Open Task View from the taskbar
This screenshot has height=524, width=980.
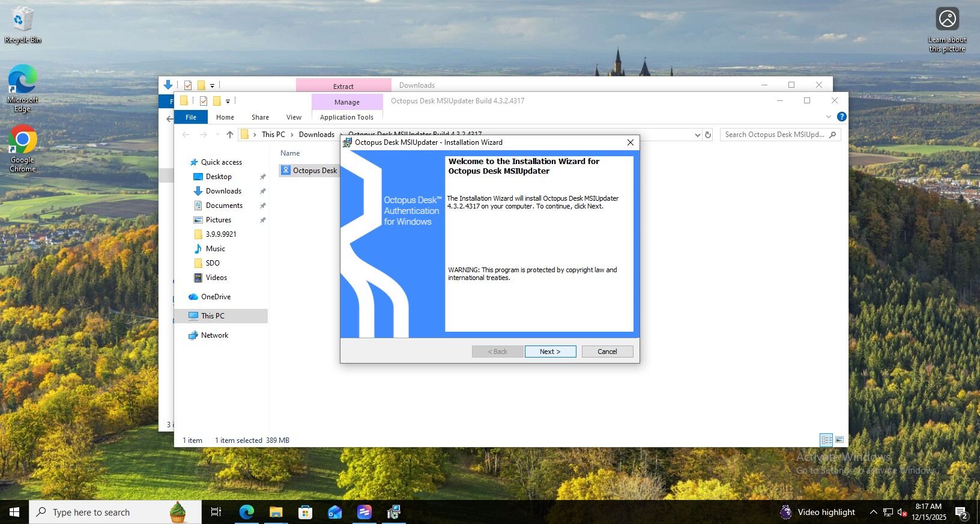(216, 512)
